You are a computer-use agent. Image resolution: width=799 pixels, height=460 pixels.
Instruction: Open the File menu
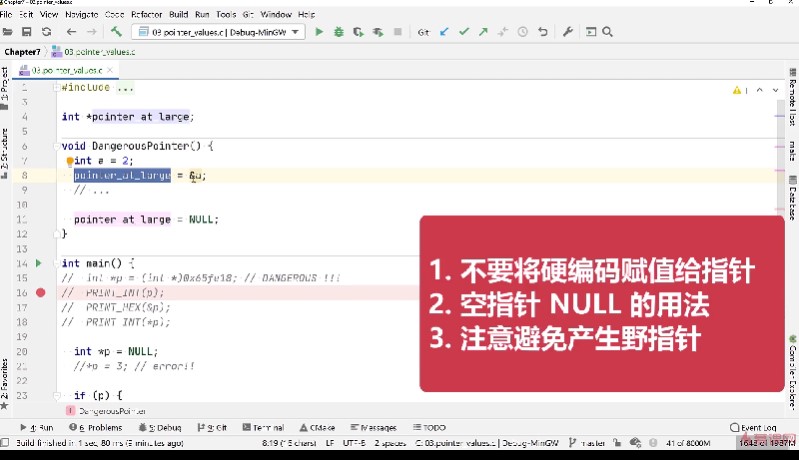pyautogui.click(x=6, y=14)
